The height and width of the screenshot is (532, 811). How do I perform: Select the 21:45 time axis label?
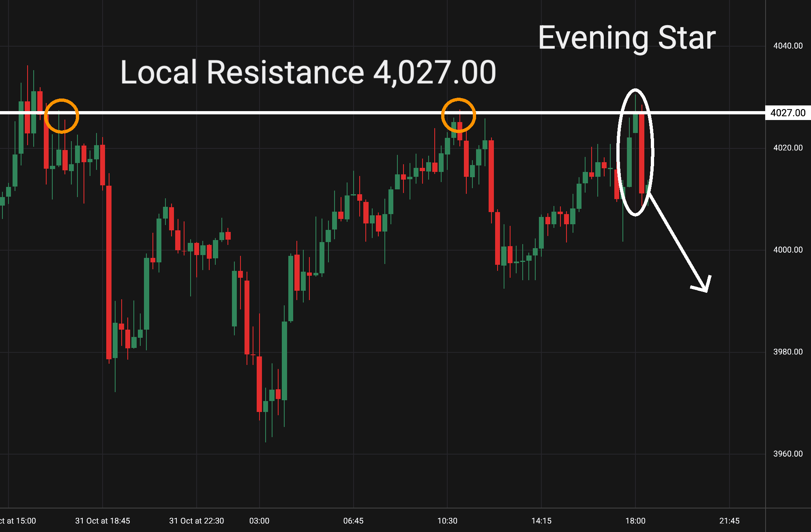729,521
